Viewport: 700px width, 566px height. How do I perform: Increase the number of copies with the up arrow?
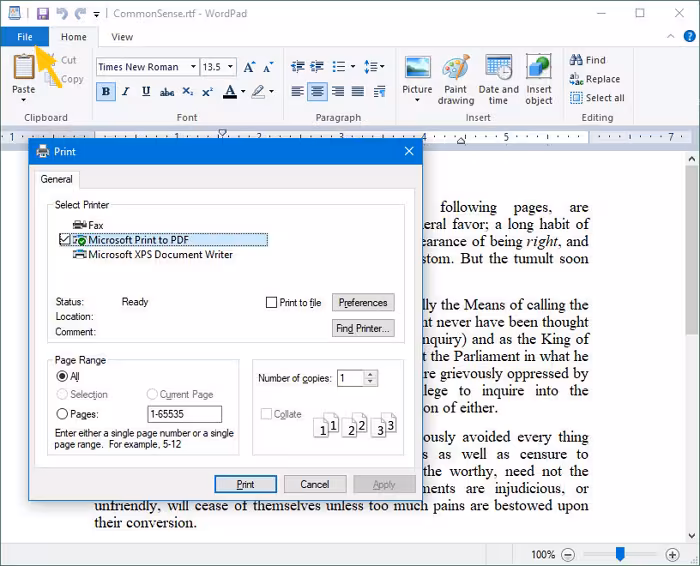370,375
